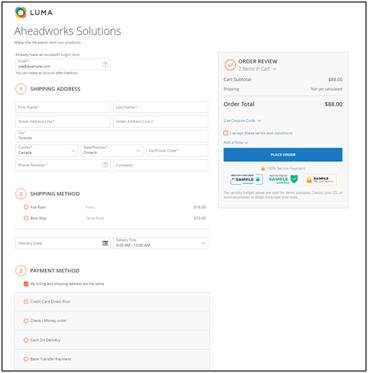
Task: Click the Order Review checkmark circle icon
Action: (x=230, y=65)
